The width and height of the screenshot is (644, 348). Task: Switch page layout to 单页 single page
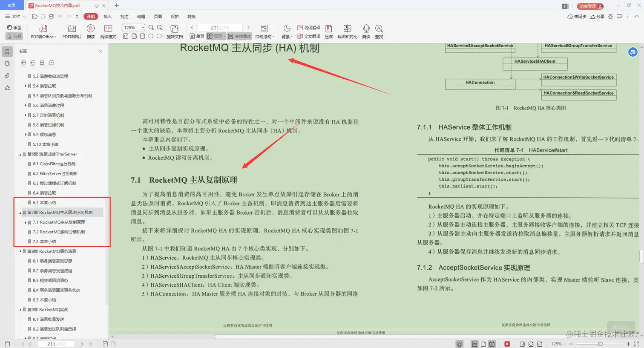[x=198, y=36]
